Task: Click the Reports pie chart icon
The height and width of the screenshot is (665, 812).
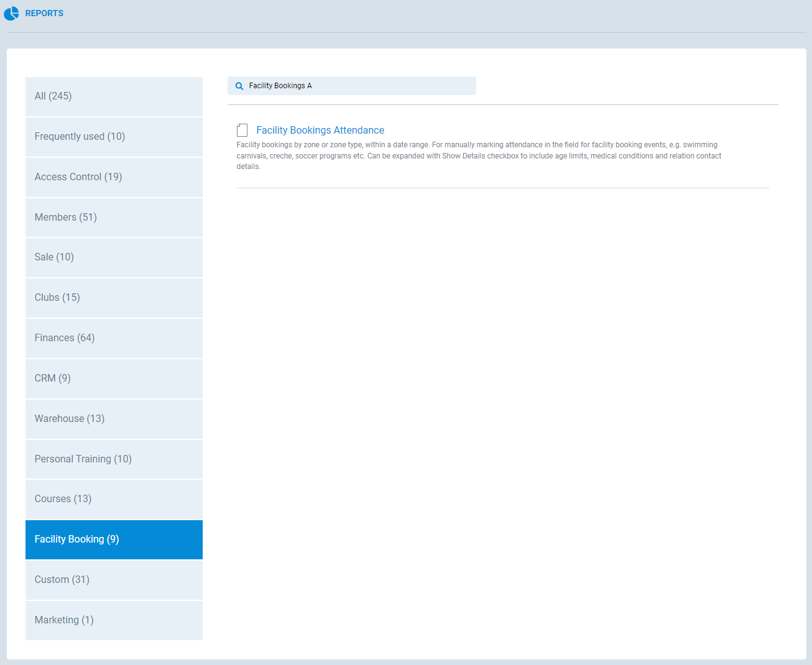Action: 11,13
